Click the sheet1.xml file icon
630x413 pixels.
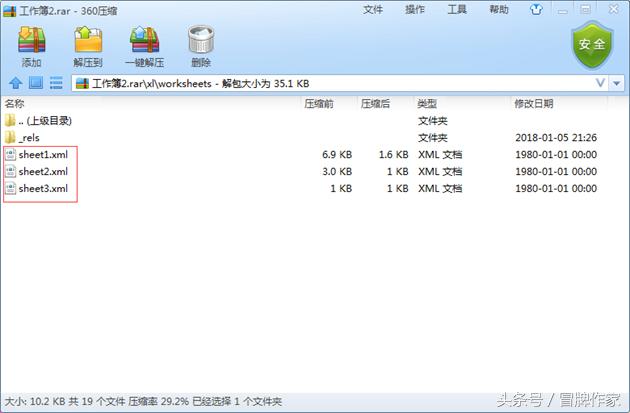[11, 154]
